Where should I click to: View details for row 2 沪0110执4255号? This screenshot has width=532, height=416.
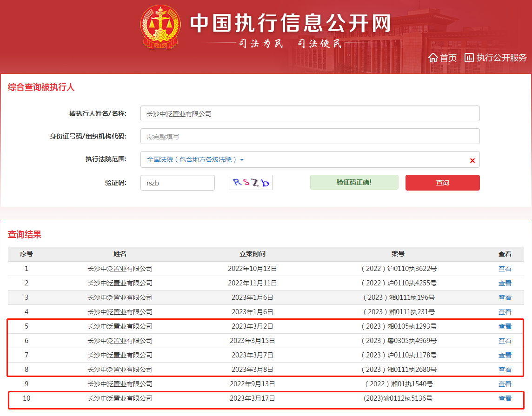pos(505,283)
